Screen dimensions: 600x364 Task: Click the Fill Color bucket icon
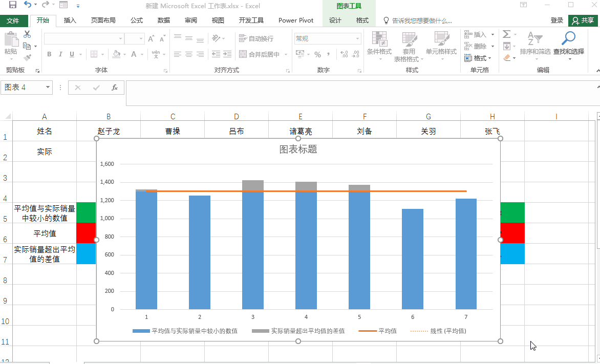click(x=117, y=54)
